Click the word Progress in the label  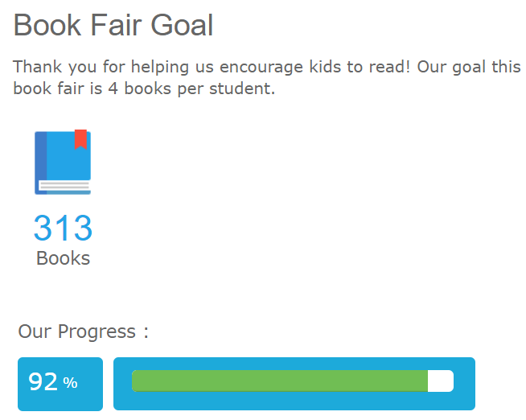point(97,331)
